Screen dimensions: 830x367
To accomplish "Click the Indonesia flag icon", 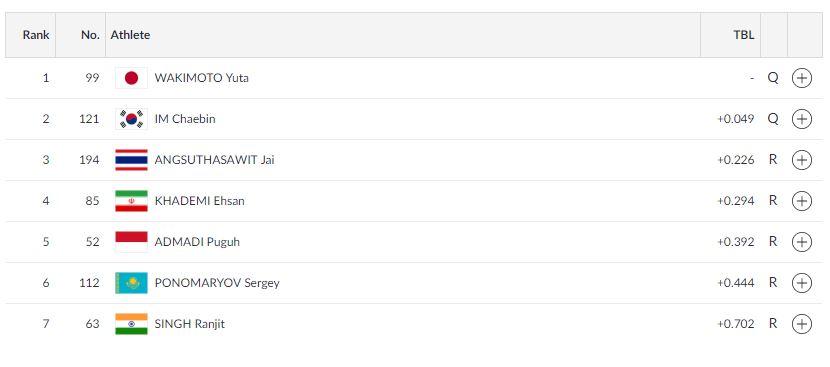I will click(x=131, y=241).
